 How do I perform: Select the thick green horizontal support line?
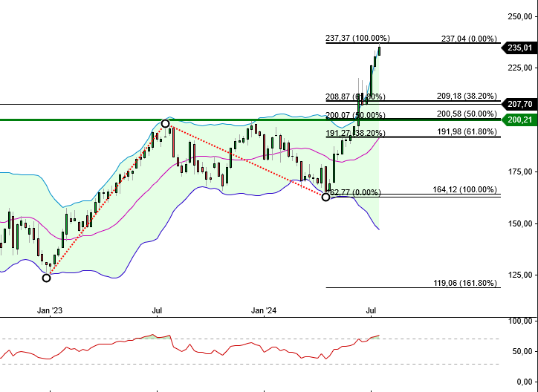[250, 120]
